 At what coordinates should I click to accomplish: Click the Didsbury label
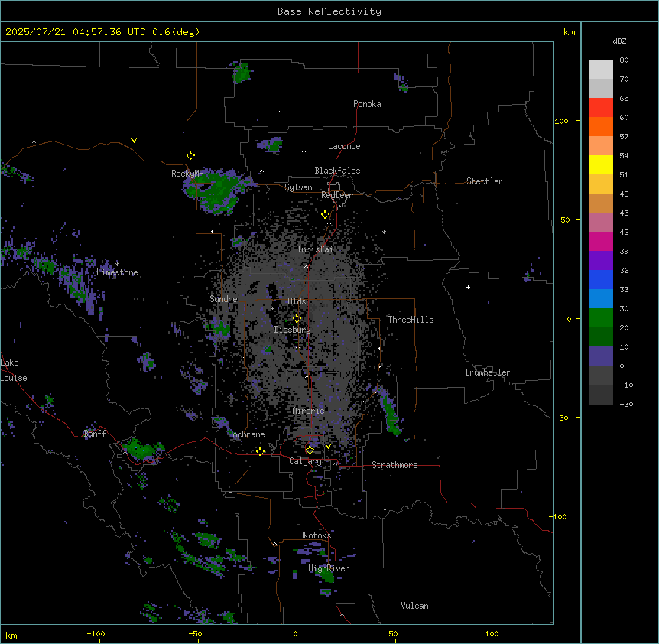pos(293,330)
